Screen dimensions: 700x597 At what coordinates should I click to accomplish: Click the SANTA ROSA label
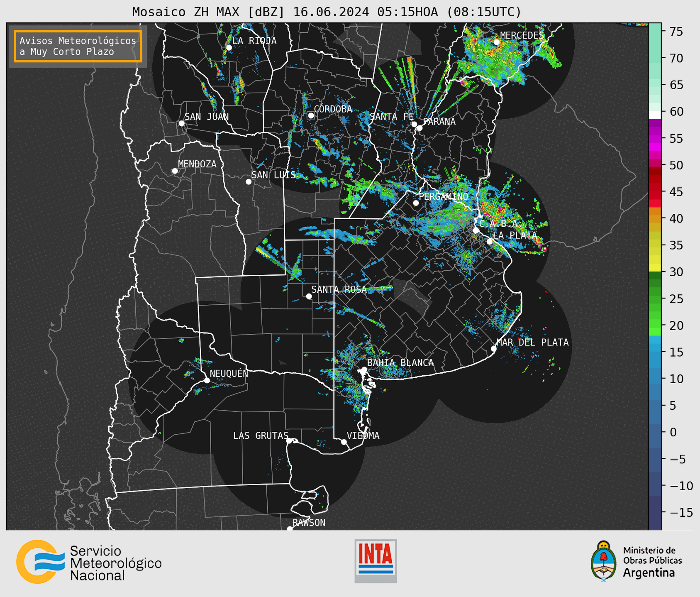coord(339,289)
